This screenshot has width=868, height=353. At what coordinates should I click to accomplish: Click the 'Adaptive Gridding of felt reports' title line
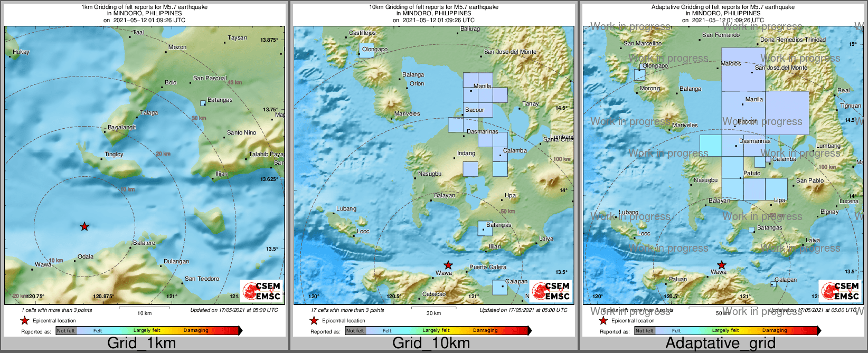[x=723, y=7]
